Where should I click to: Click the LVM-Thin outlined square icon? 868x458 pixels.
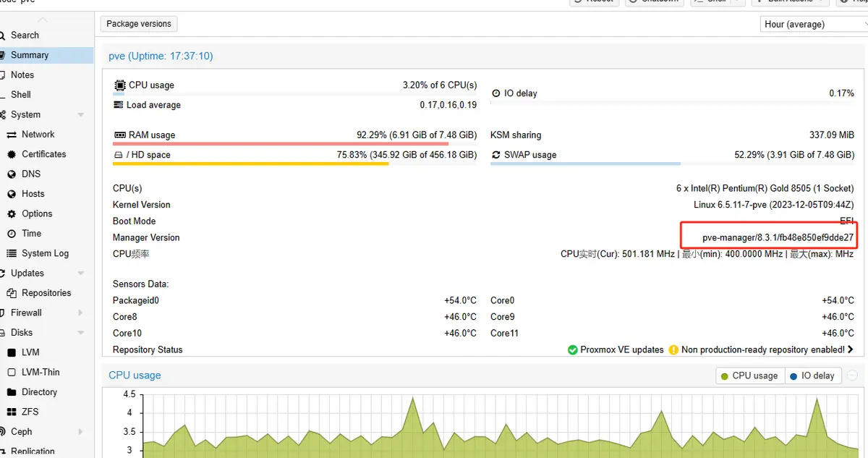tap(12, 372)
